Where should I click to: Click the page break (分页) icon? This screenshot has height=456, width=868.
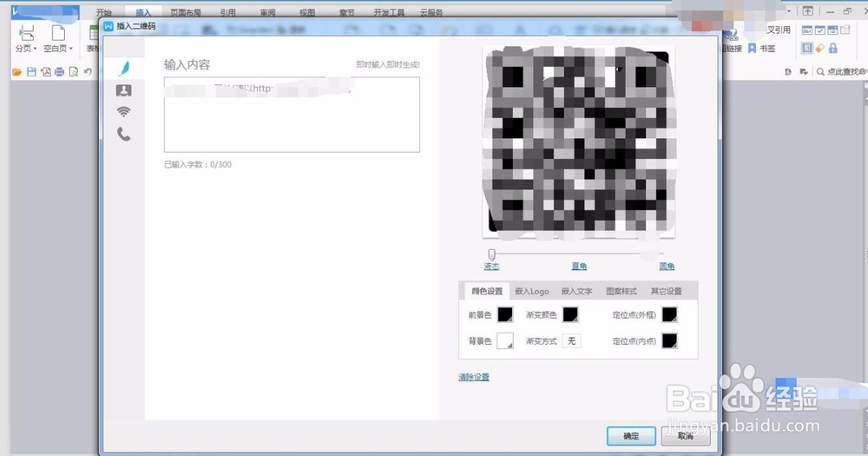[26, 33]
